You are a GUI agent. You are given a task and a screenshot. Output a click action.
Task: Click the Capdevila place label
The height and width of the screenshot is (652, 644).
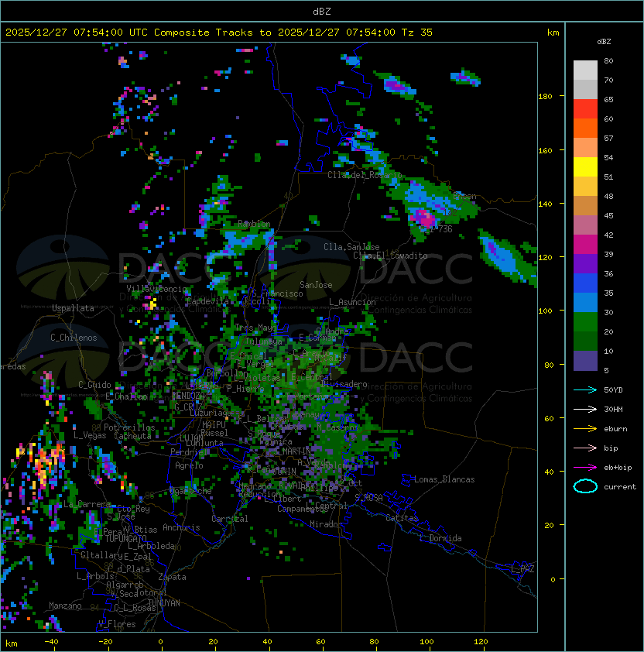207,301
